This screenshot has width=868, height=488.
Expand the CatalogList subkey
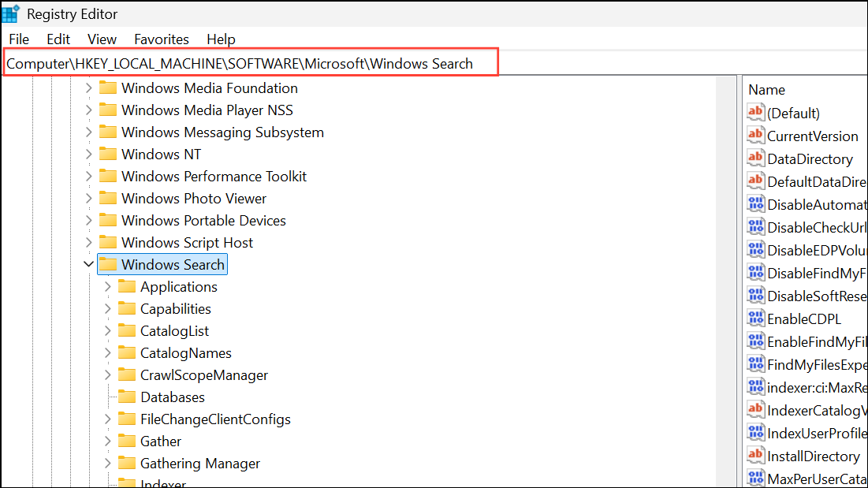[108, 331]
